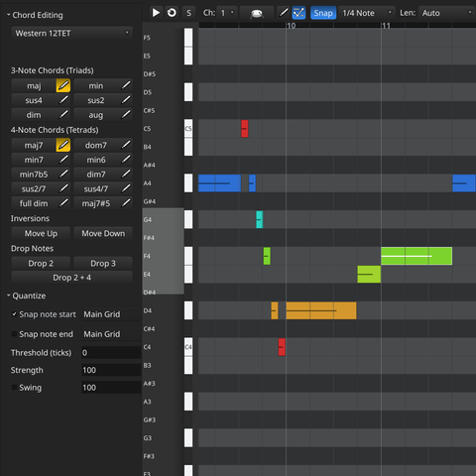Click the C5 piano key
The height and width of the screenshot is (476, 476).
(x=188, y=128)
